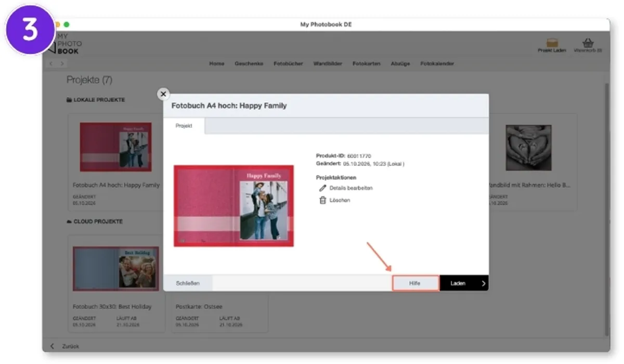Click 'Postkarte: Ostsee' project title
The image size is (624, 364).
[x=200, y=307]
